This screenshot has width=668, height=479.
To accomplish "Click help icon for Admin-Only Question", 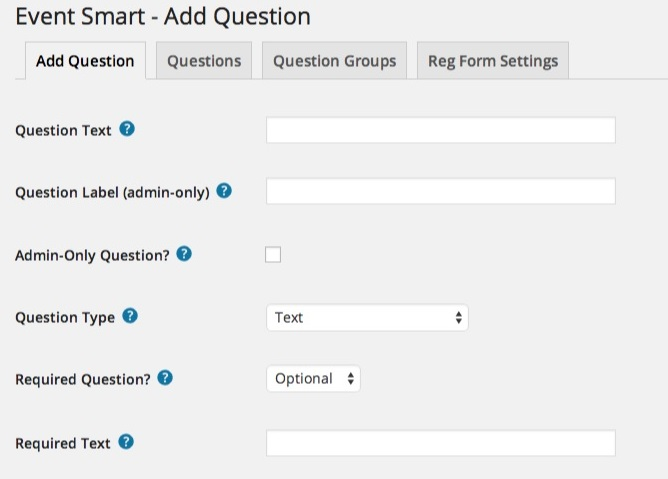I will coord(184,254).
